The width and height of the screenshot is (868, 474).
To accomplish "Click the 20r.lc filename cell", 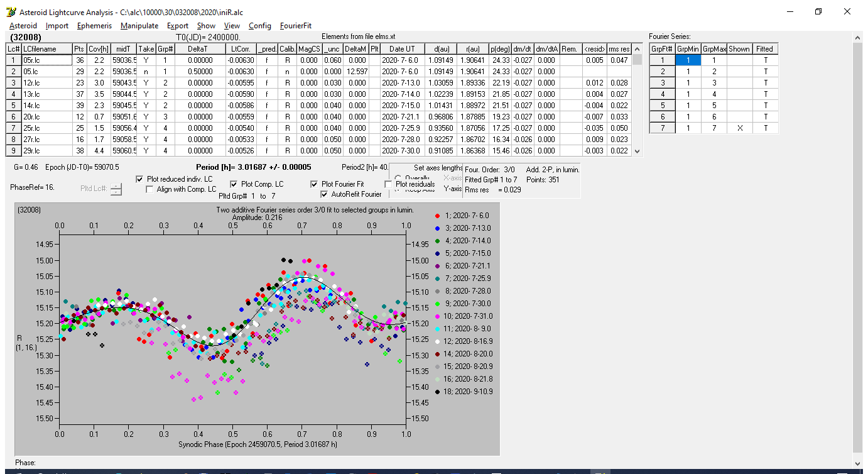I will tap(46, 117).
